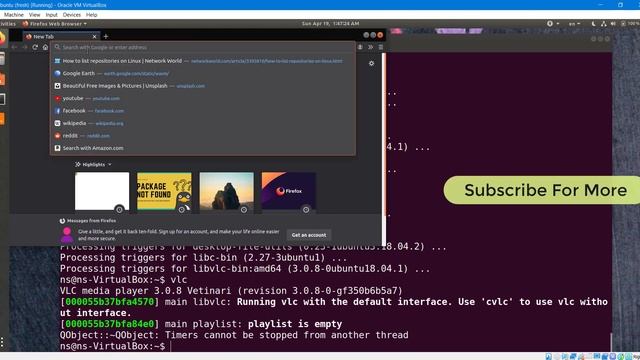Click the clock in the Ubuntu top bar
The image size is (640, 360).
coord(331,24)
